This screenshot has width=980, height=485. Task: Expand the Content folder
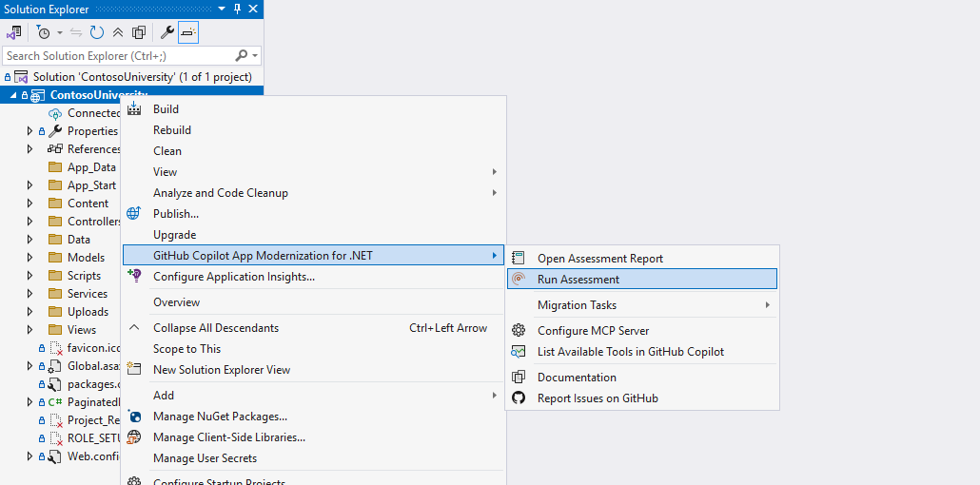pos(29,204)
